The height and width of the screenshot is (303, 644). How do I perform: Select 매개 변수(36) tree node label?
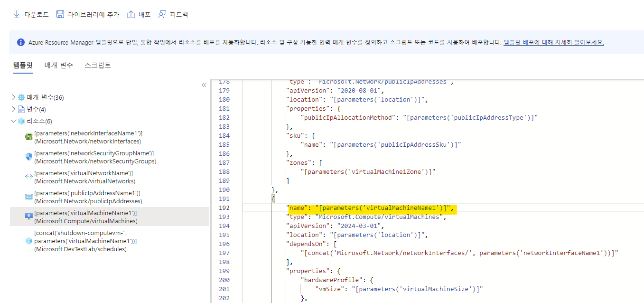pos(45,97)
